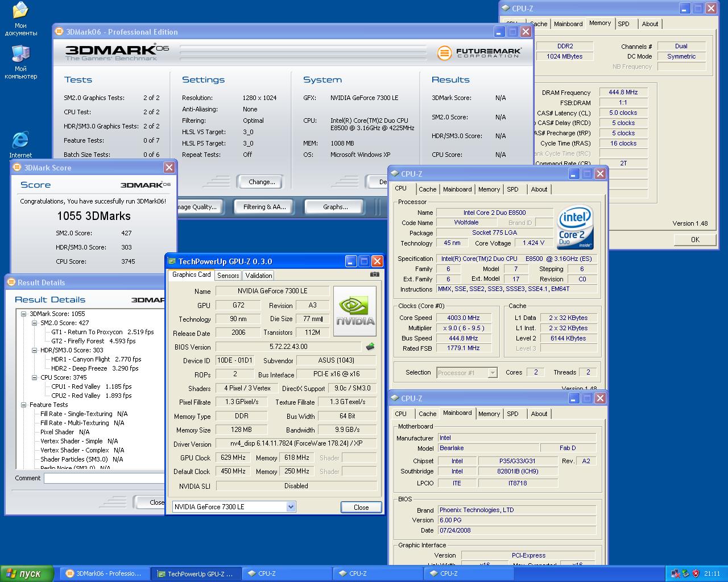
Task: Select GT1 - Return To Proxycon result row
Action: tap(102, 332)
